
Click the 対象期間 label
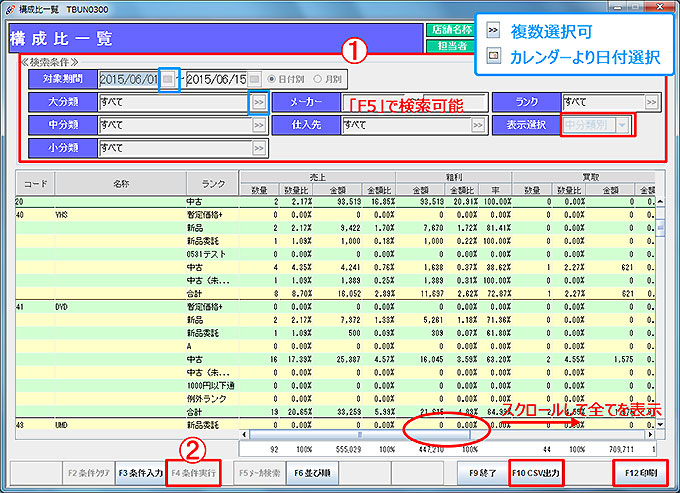pos(63,79)
